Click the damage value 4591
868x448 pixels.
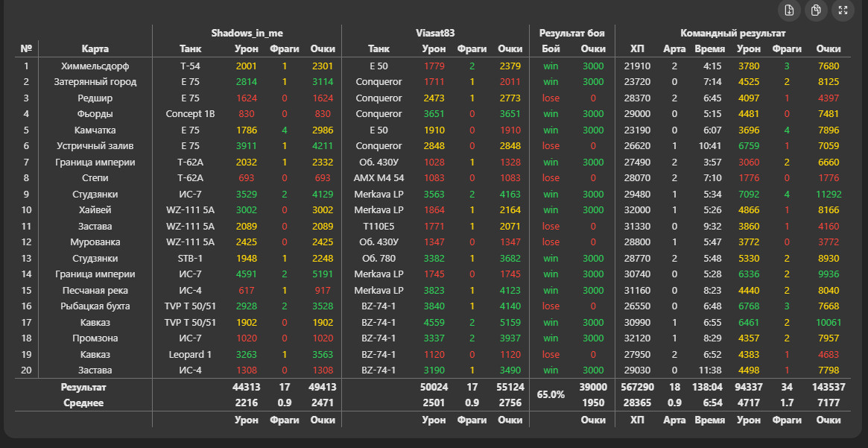247,274
